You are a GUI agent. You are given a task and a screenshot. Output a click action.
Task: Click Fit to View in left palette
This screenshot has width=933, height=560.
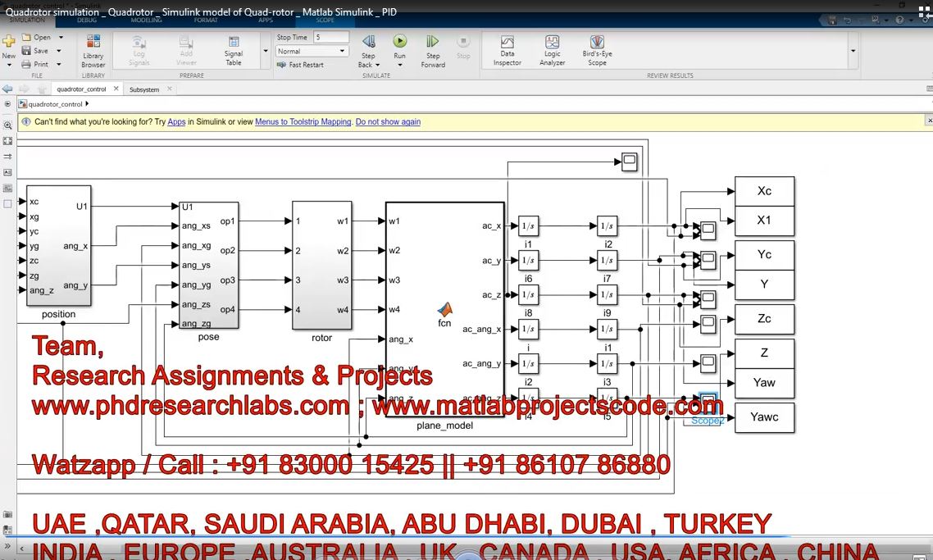tap(7, 141)
